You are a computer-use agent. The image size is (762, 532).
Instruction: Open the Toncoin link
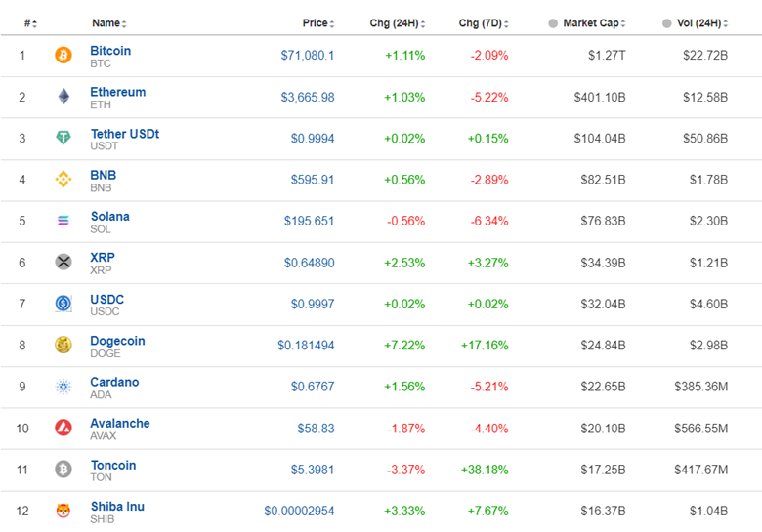(x=113, y=465)
